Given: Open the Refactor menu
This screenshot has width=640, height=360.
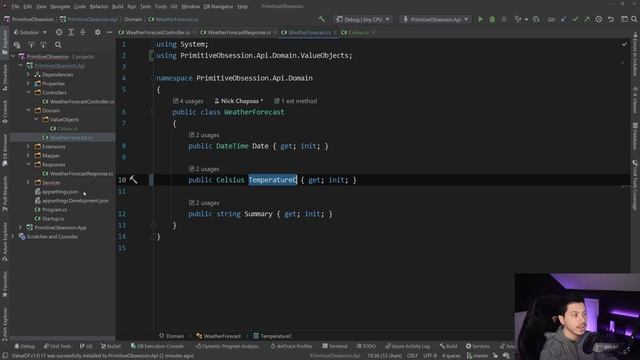Looking at the screenshot, I should tap(99, 7).
